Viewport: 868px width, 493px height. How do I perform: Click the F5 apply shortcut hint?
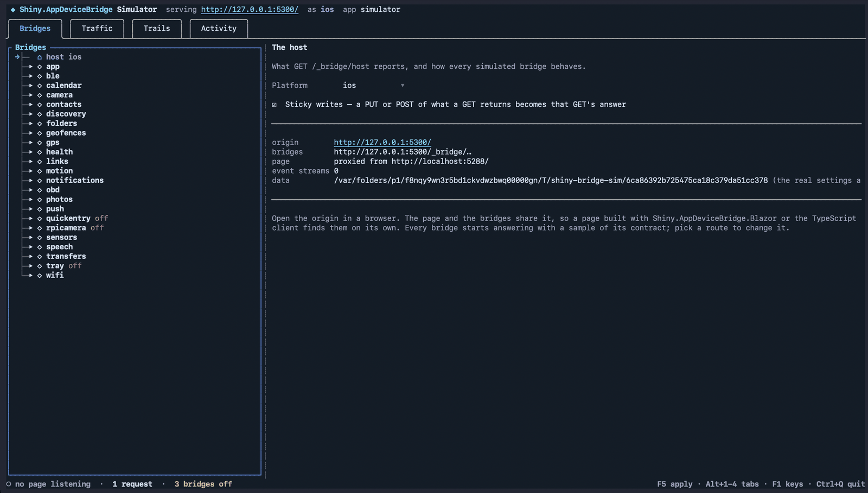(675, 484)
